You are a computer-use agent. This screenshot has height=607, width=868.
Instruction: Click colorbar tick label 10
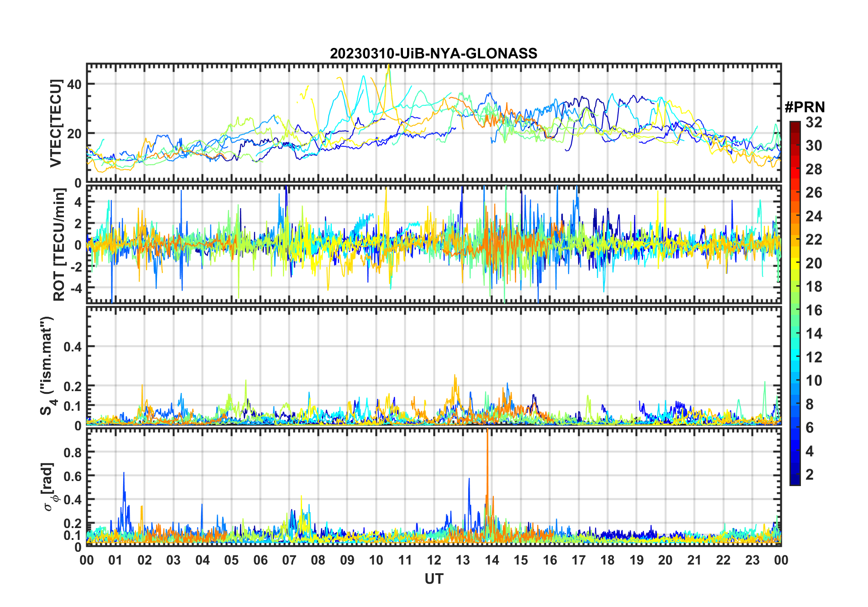[814, 380]
